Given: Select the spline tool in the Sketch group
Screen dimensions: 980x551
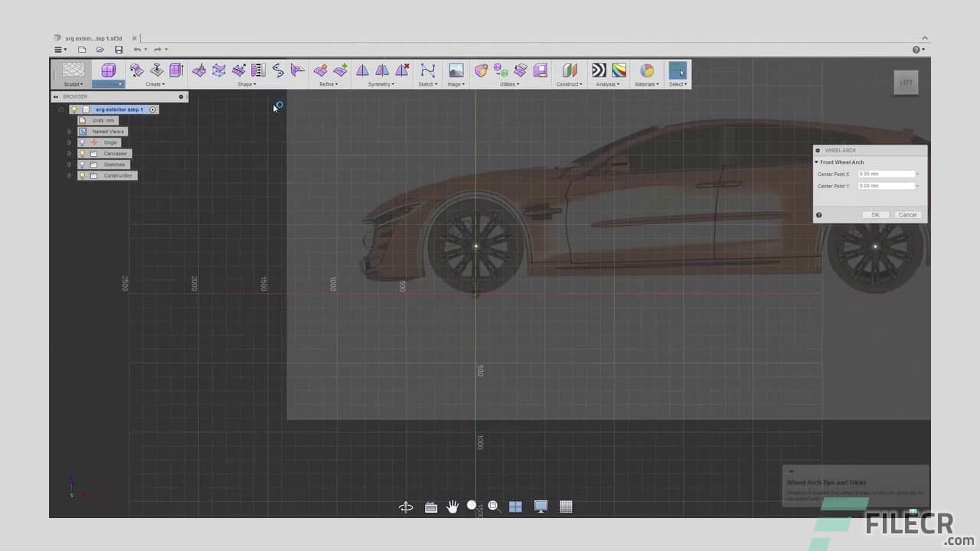Looking at the screenshot, I should 427,70.
